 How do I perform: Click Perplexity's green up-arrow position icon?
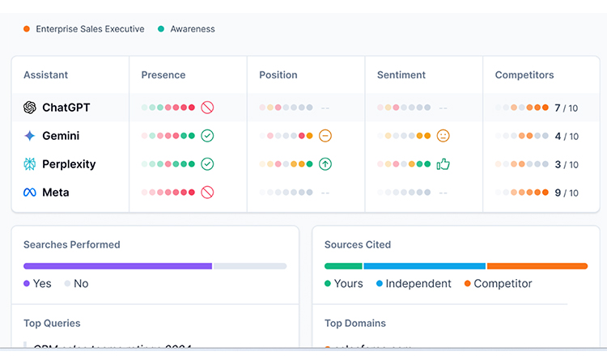[325, 164]
